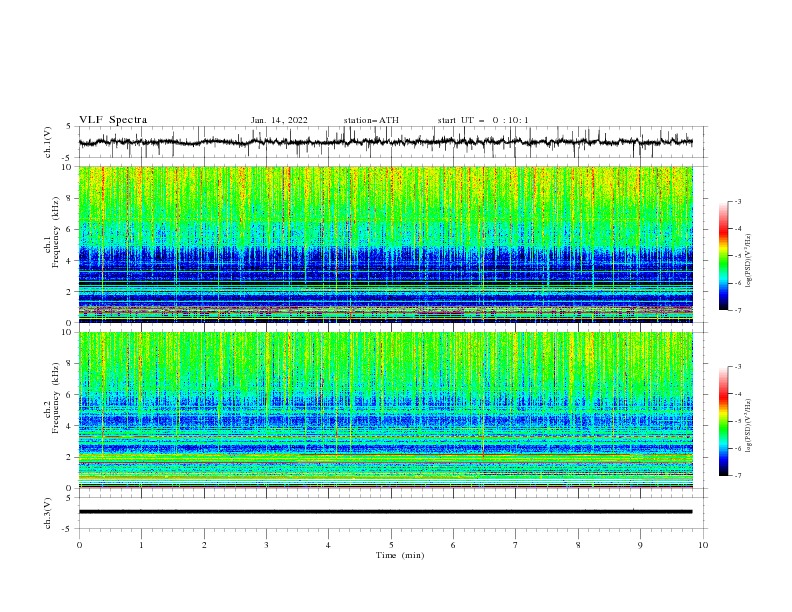Click the ch.1 spectrogram "10" kHz tick label
The width and height of the screenshot is (792, 612).
click(68, 167)
